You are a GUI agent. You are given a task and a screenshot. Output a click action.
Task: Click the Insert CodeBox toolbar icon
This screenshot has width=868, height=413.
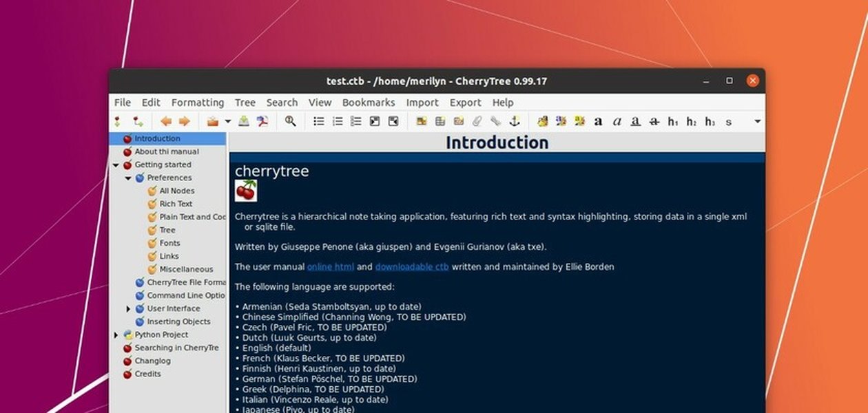pos(459,121)
